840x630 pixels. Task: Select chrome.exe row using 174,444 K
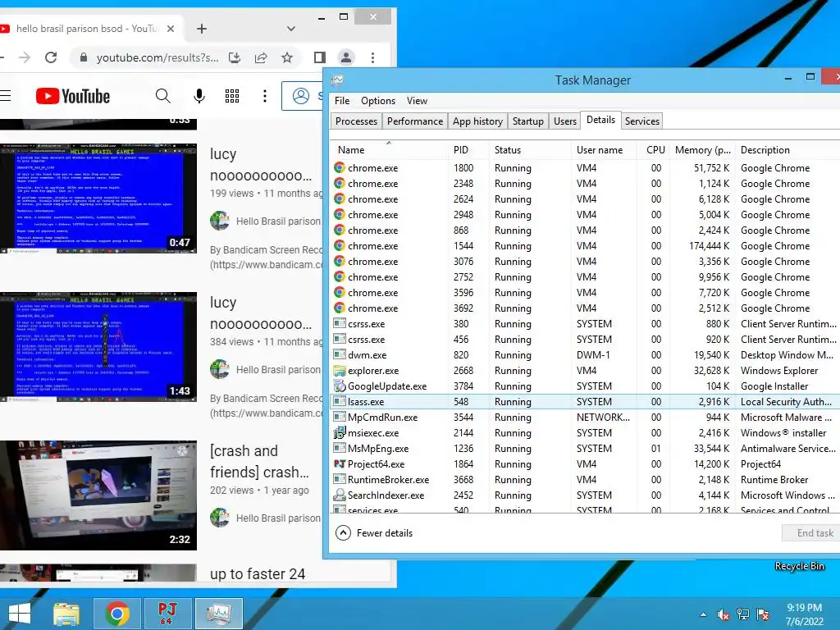click(x=585, y=246)
